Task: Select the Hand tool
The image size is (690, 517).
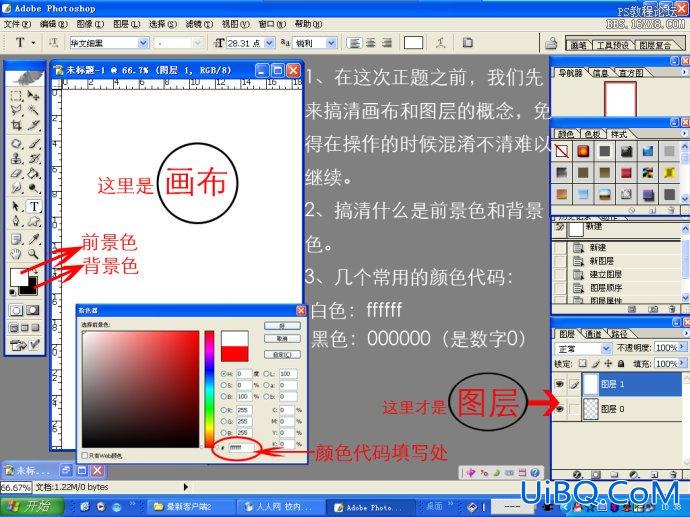Action: tap(17, 254)
